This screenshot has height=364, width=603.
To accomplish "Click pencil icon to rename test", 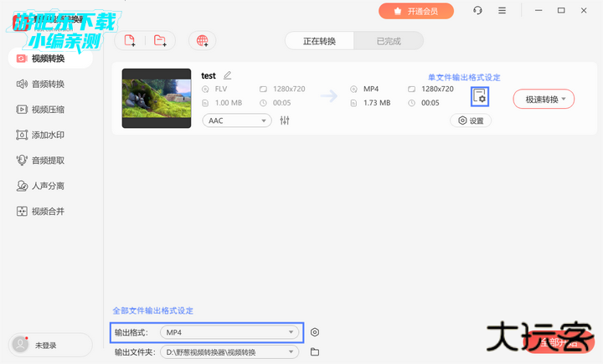I will tap(227, 75).
